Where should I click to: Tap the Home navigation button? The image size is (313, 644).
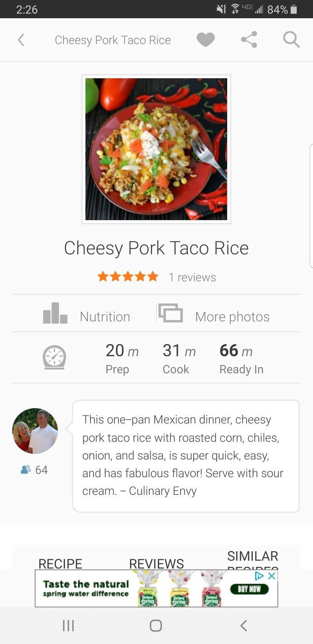click(156, 625)
